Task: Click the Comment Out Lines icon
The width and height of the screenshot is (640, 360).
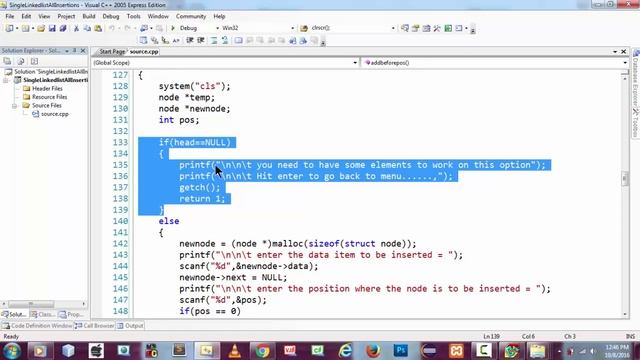Action: (214, 40)
